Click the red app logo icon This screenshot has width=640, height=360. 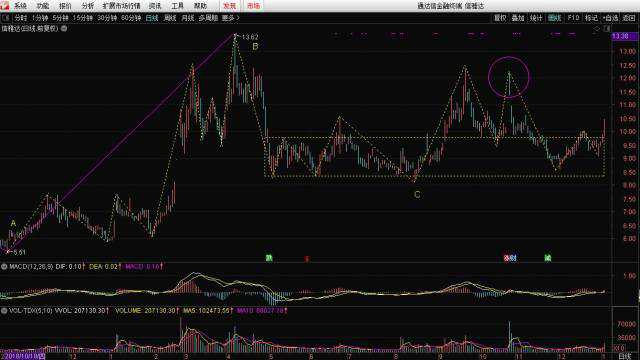point(4,5)
